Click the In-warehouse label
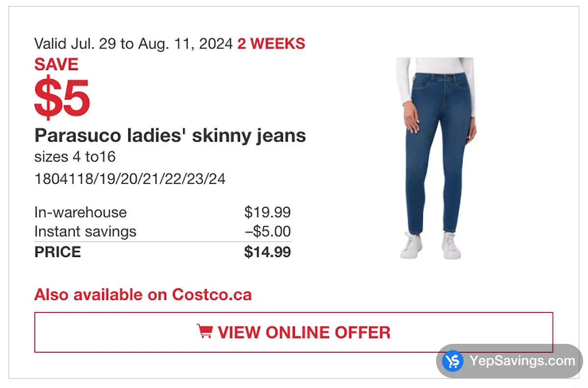Image resolution: width=588 pixels, height=388 pixels. [x=80, y=212]
